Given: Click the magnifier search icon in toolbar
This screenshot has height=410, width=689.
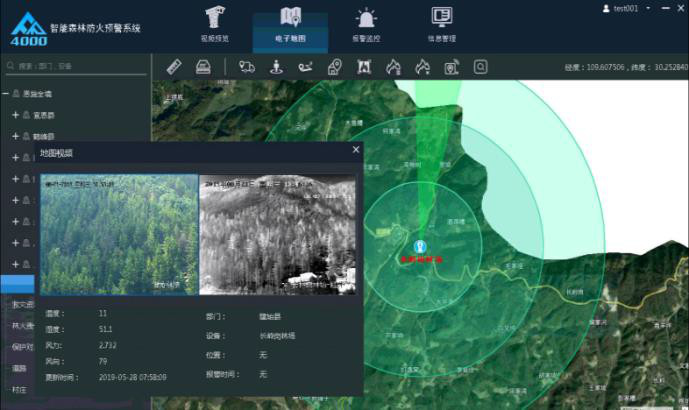Looking at the screenshot, I should pyautogui.click(x=481, y=67).
